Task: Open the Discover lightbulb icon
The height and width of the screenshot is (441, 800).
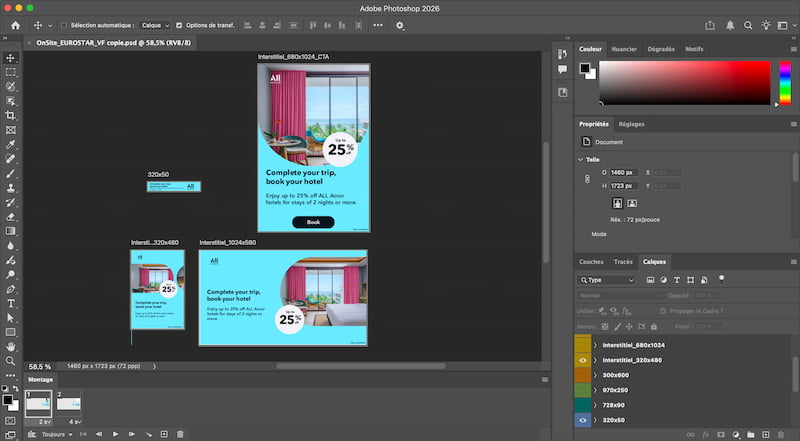Action: click(766, 25)
